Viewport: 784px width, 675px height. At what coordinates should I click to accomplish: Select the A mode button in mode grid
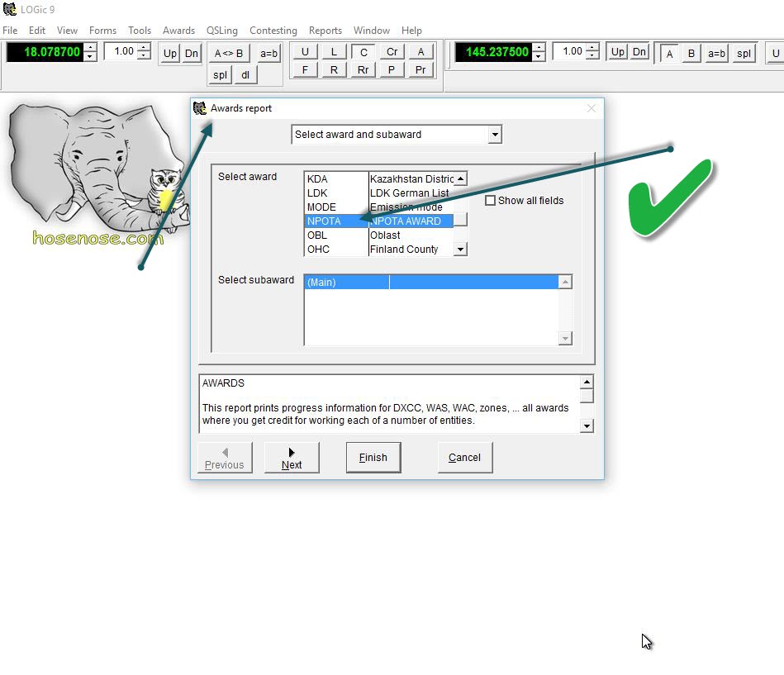tap(421, 52)
